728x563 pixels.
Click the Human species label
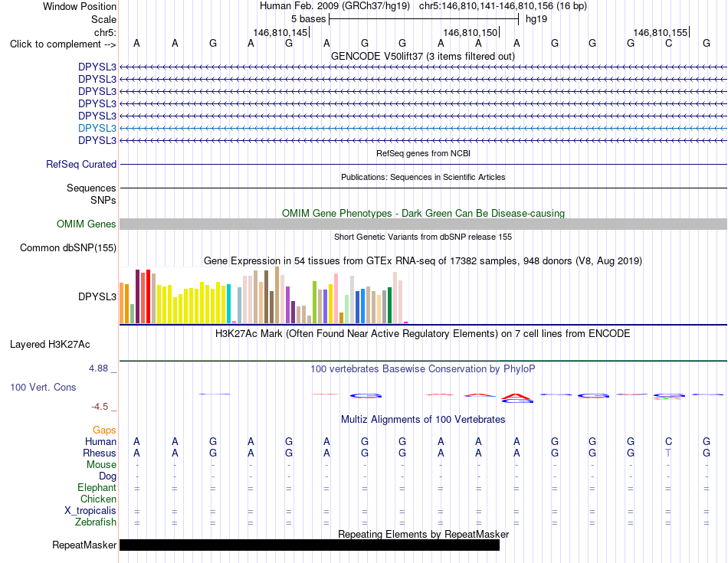(x=100, y=441)
